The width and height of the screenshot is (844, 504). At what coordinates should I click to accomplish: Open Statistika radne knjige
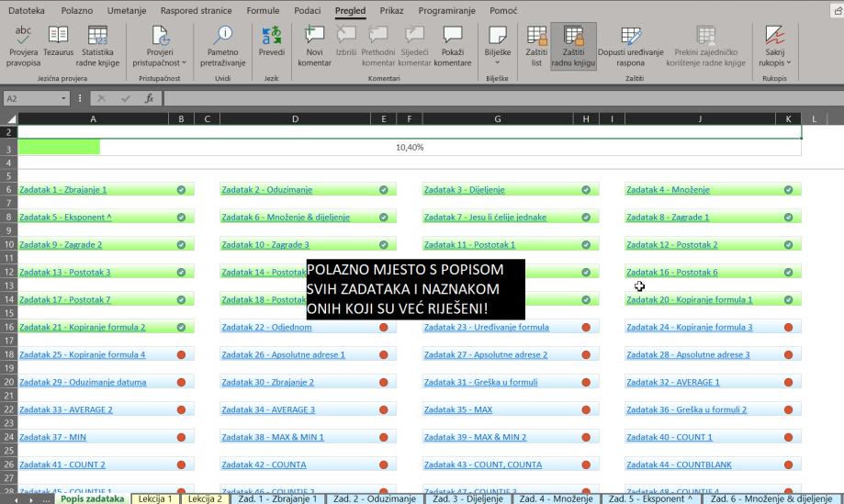click(x=97, y=37)
